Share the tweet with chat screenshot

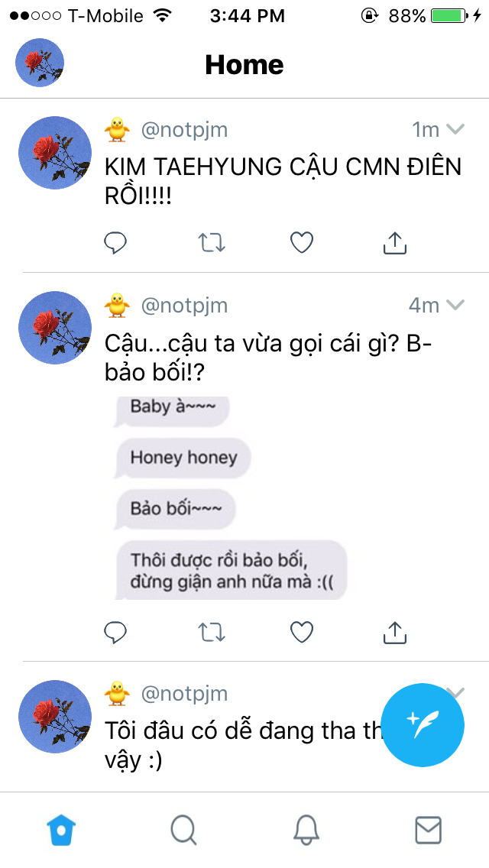[x=393, y=632]
